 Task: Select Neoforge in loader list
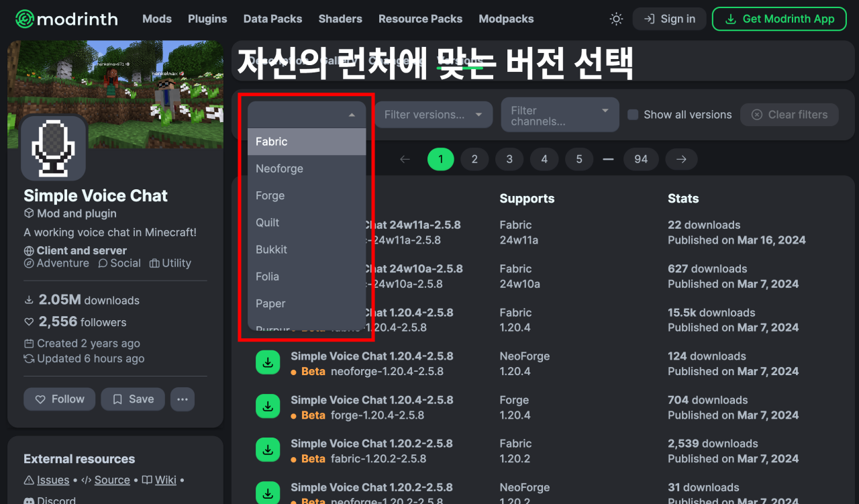pos(307,168)
